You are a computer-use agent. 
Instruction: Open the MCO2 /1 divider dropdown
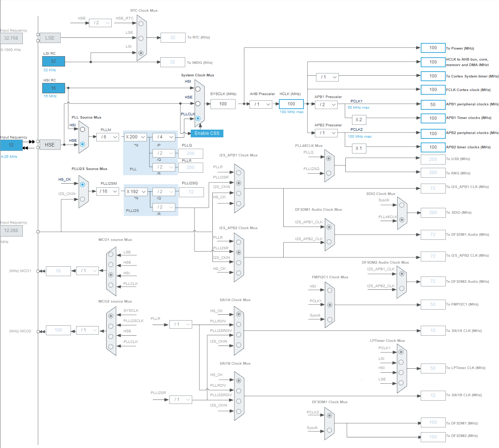coord(87,330)
